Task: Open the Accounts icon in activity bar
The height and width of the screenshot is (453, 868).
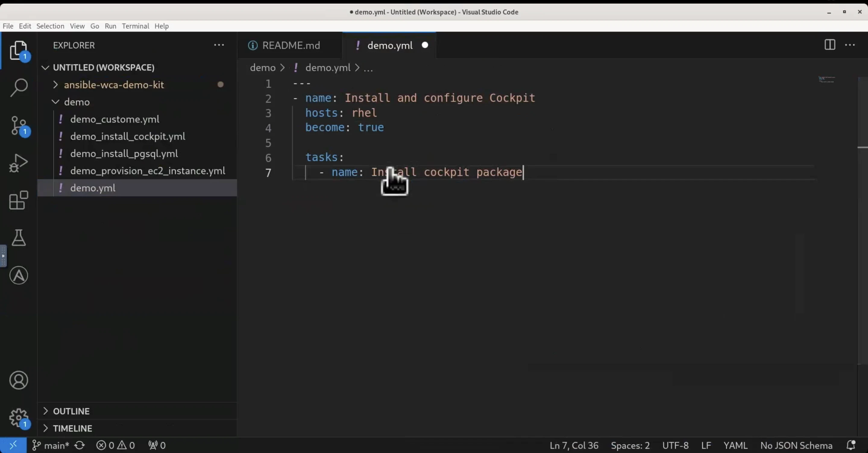Action: point(18,380)
